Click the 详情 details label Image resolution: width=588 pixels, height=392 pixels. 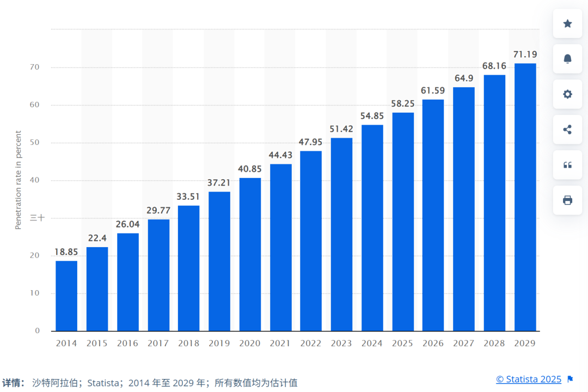(13, 383)
